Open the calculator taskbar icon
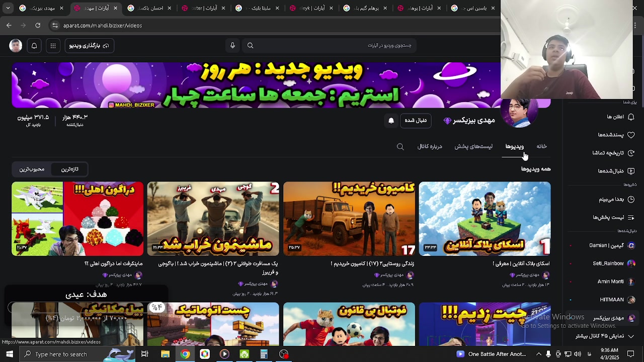Image resolution: width=644 pixels, height=362 pixels. coord(264,354)
